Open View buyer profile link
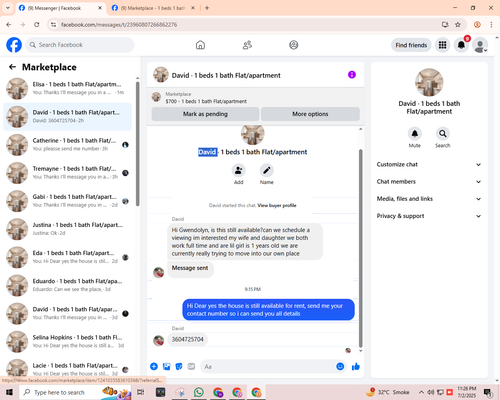This screenshot has height=400, width=500. pyautogui.click(x=277, y=205)
